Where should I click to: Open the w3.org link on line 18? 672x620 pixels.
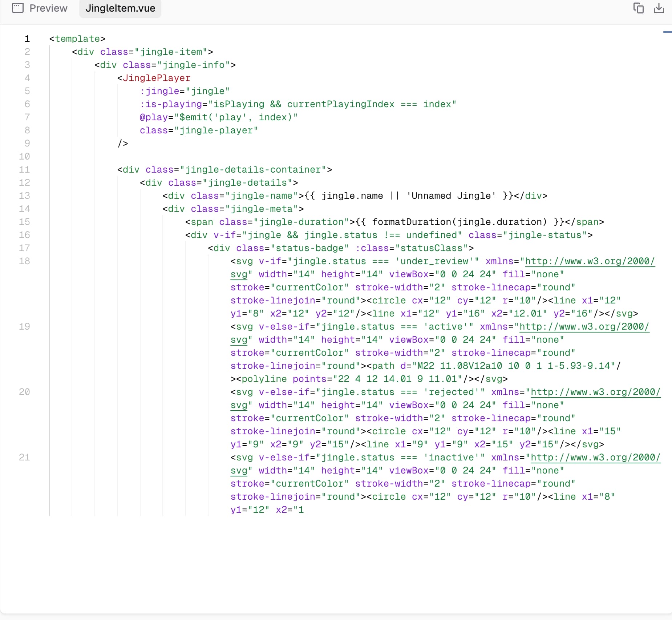[590, 261]
